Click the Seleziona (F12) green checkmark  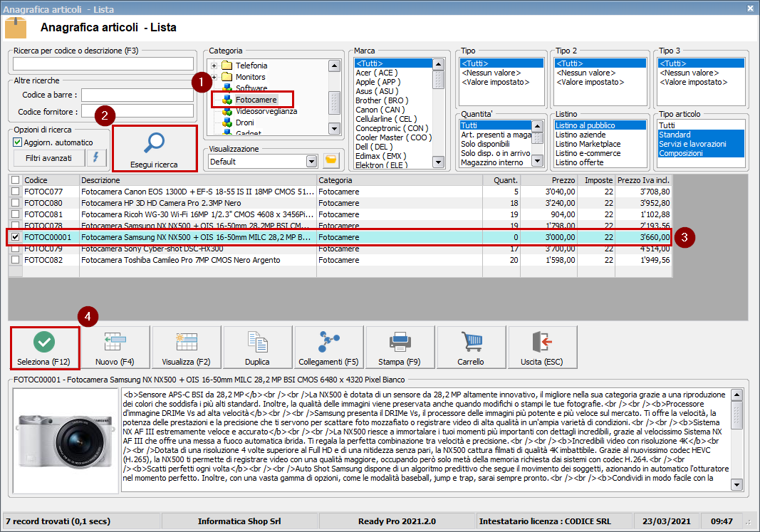pos(45,348)
